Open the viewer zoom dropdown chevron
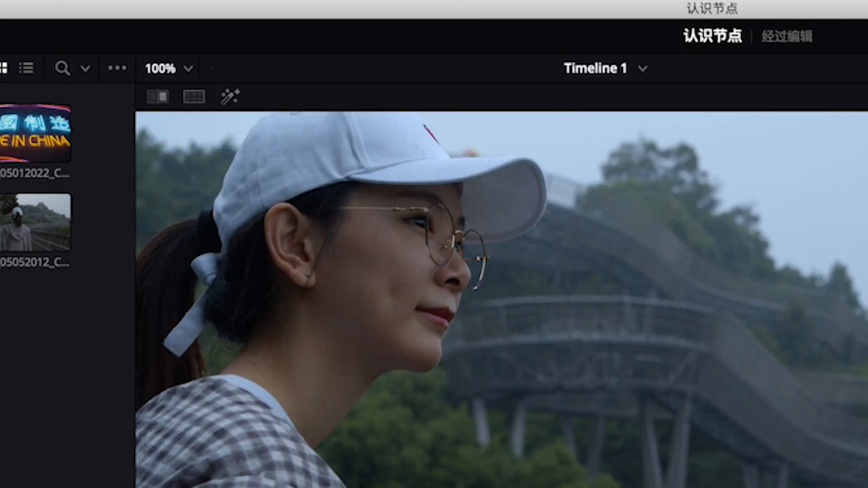The width and height of the screenshot is (868, 488). [189, 69]
